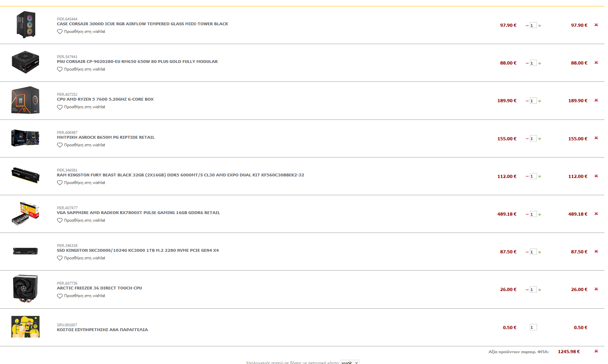Open the SSD Kingston KC3000 1TB title

[137, 251]
